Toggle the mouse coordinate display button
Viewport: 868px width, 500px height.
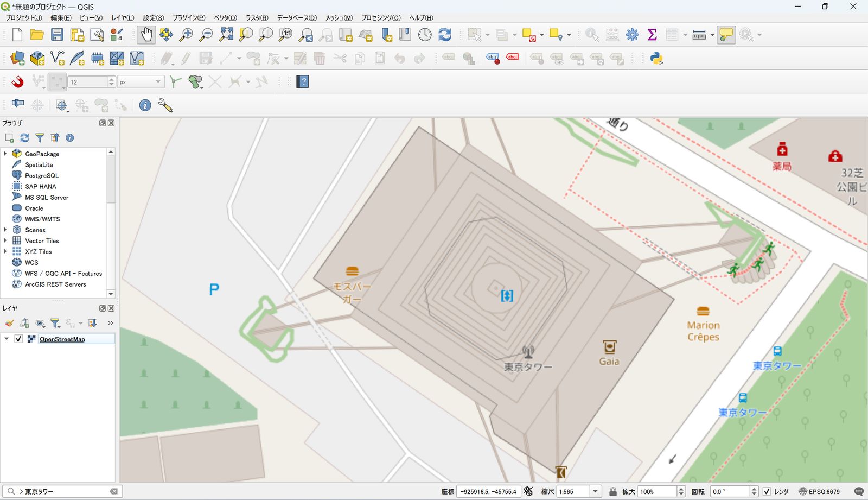(x=528, y=491)
